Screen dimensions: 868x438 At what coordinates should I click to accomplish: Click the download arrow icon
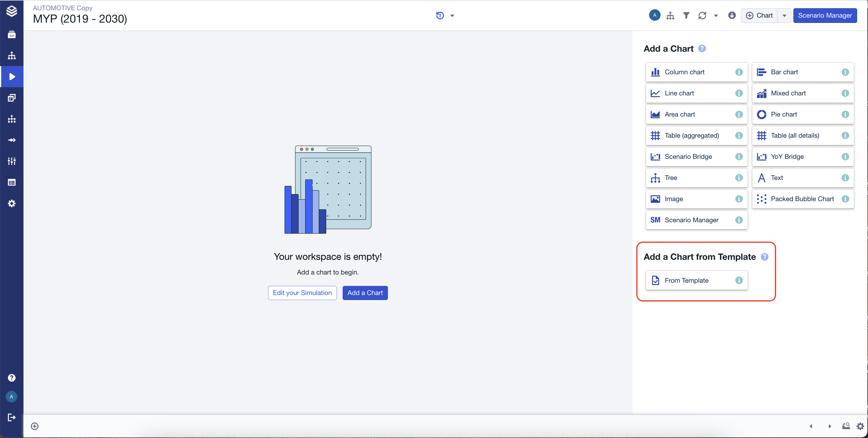pyautogui.click(x=731, y=16)
